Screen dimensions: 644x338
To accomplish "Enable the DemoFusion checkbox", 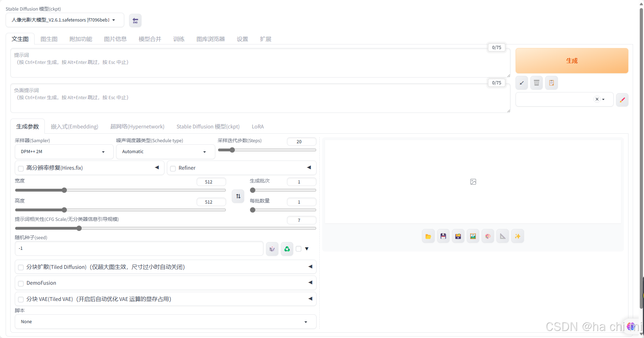I will [21, 283].
